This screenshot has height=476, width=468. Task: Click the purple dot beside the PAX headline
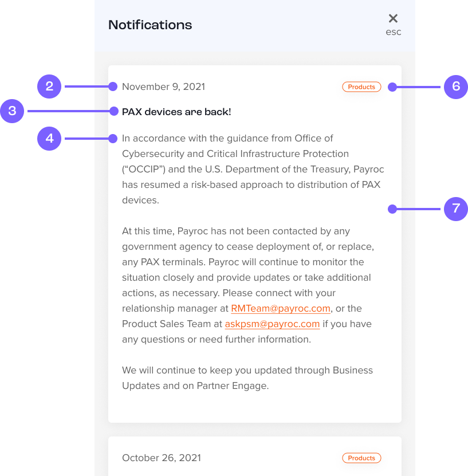pyautogui.click(x=113, y=111)
